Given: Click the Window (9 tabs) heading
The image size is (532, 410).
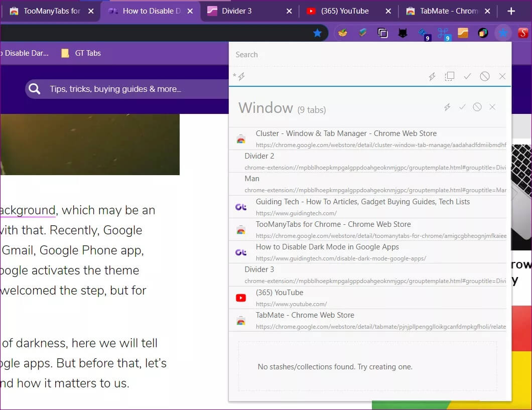Looking at the screenshot, I should (x=282, y=108).
